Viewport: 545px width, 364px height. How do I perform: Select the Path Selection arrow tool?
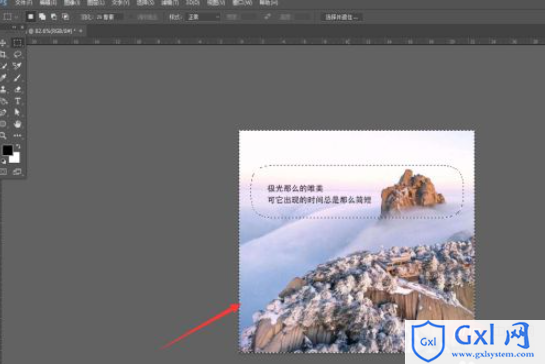click(x=17, y=112)
